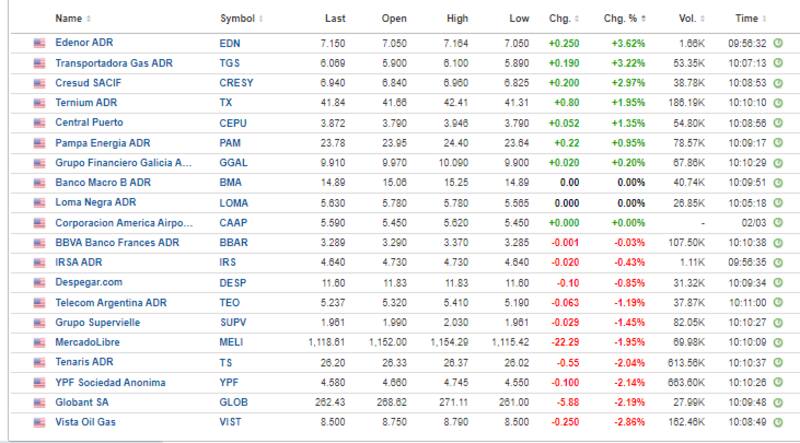Click the US flag beside Vista Oil Gas

(40, 423)
